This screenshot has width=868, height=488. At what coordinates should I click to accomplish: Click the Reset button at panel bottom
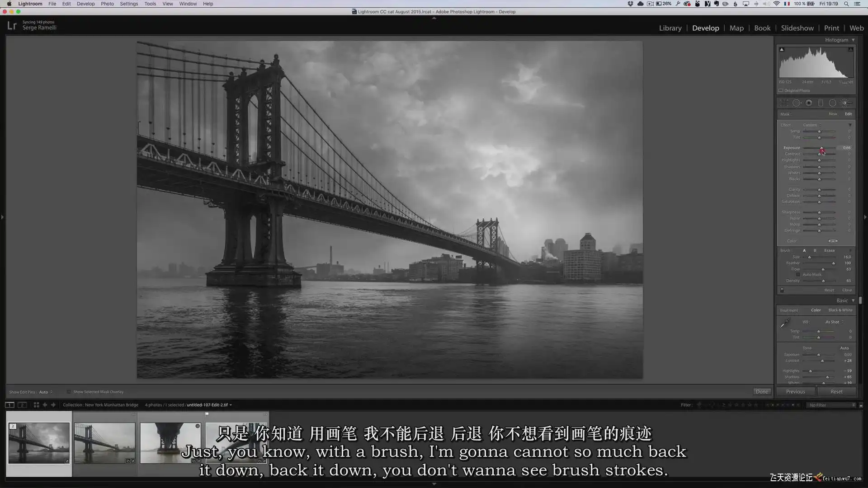click(x=836, y=392)
